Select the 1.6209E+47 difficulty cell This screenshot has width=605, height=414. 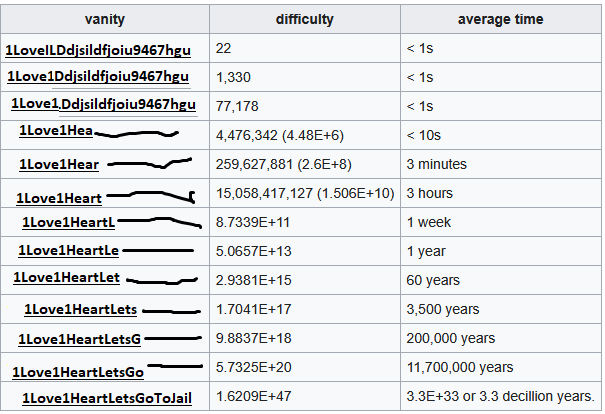(305, 396)
